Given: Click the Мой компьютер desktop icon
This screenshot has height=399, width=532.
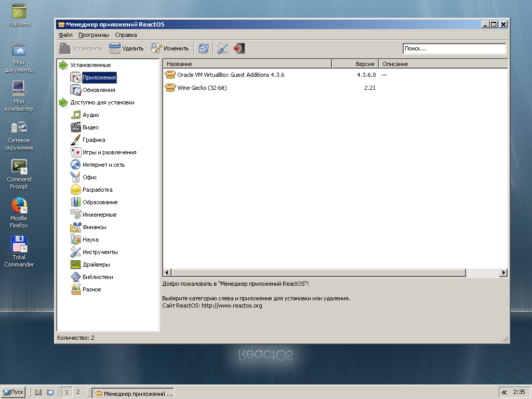Looking at the screenshot, I should (x=19, y=96).
